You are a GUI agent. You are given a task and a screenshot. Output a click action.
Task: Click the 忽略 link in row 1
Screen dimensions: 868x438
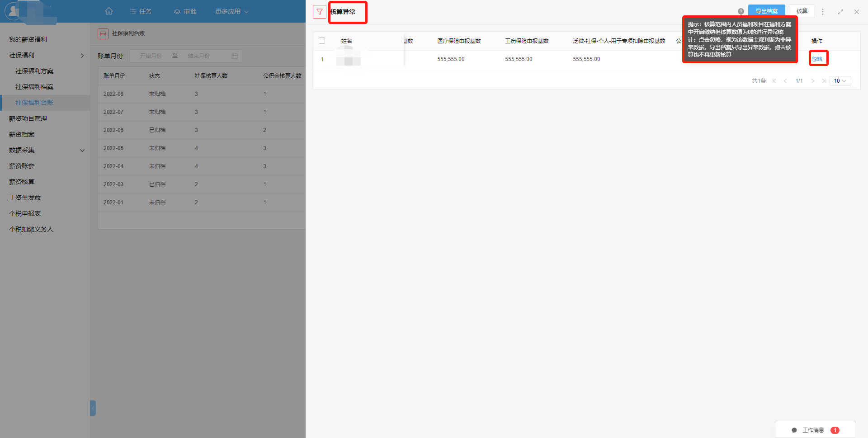(817, 59)
